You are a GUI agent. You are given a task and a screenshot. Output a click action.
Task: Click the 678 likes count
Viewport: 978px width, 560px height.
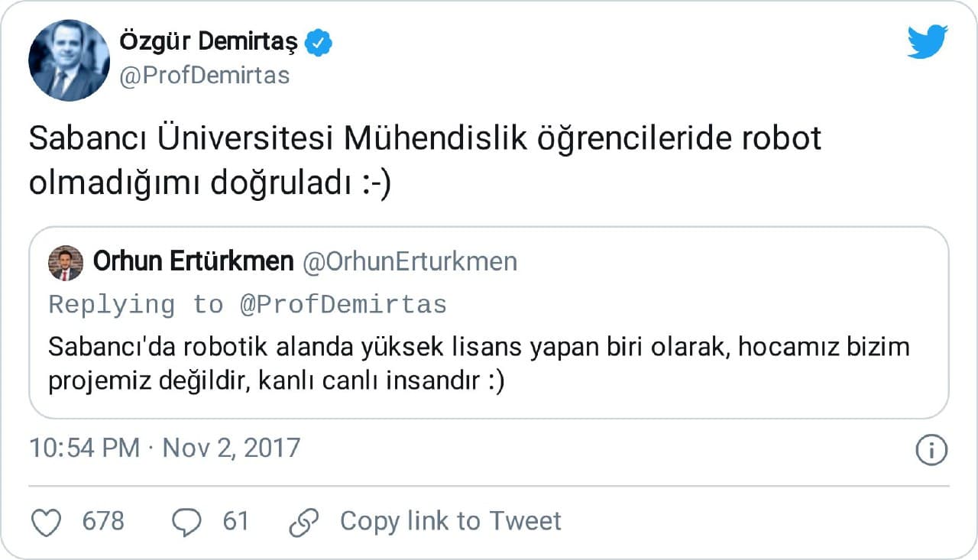tap(102, 521)
